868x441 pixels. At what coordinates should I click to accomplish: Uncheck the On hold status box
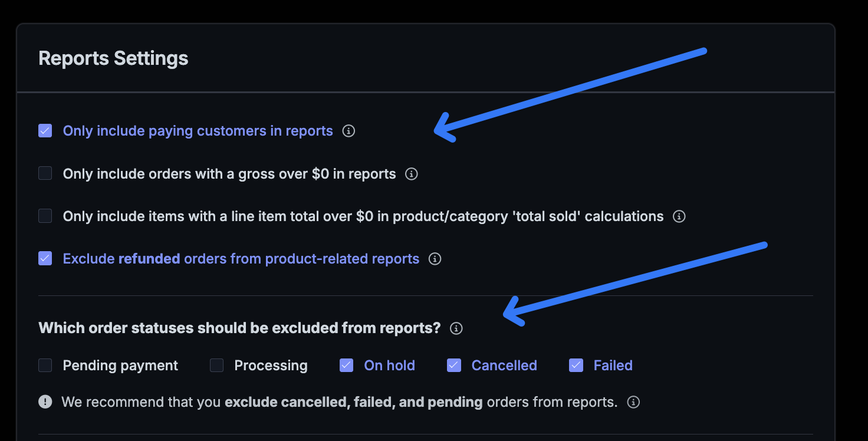(x=347, y=366)
